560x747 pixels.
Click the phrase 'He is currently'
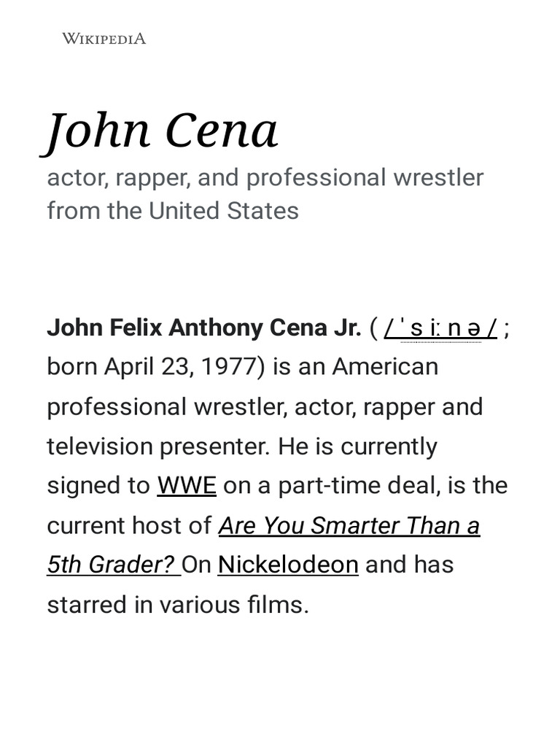358,446
